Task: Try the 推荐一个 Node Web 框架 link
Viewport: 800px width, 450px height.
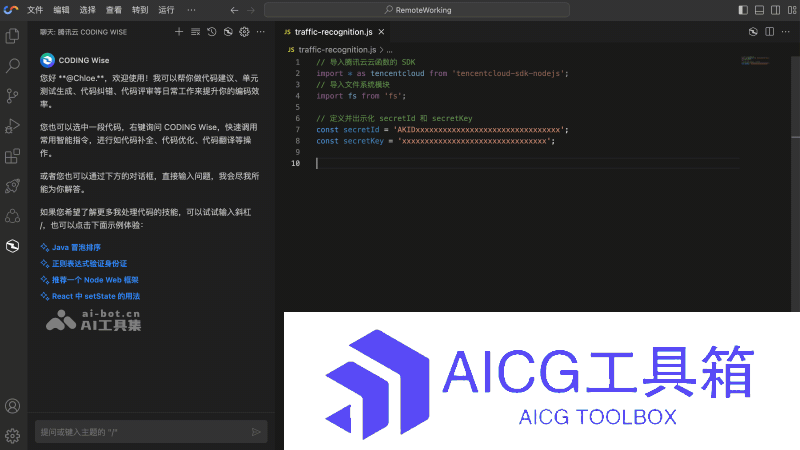Action: pyautogui.click(x=95, y=280)
